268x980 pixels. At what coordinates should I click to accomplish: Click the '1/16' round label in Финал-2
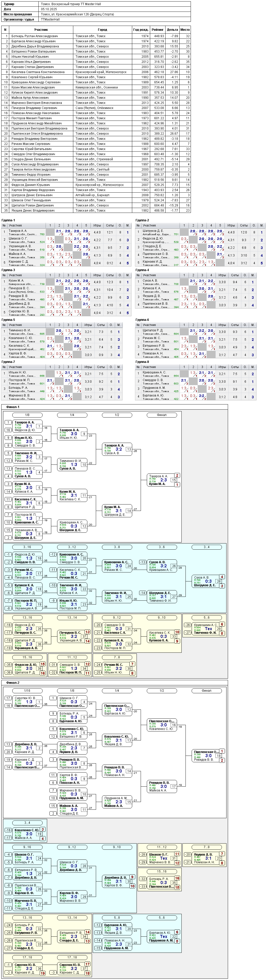pyautogui.click(x=27, y=690)
